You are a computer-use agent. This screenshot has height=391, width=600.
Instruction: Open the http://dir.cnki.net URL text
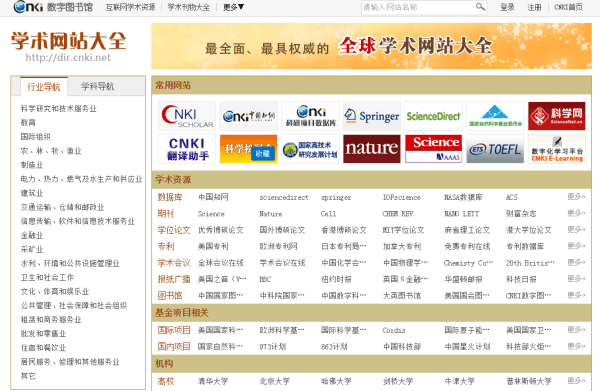(x=68, y=58)
